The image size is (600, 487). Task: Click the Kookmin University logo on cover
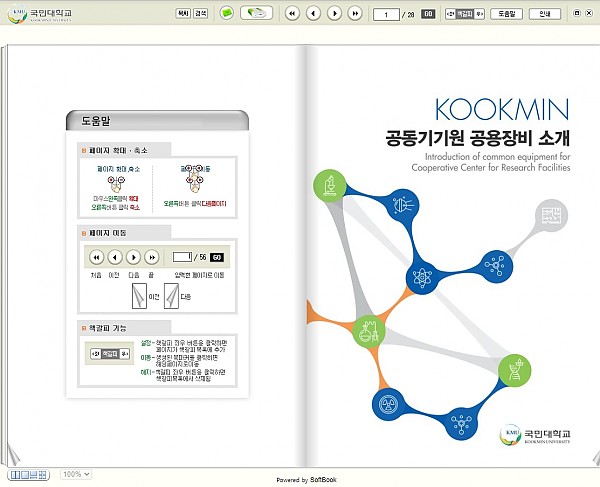pyautogui.click(x=535, y=435)
